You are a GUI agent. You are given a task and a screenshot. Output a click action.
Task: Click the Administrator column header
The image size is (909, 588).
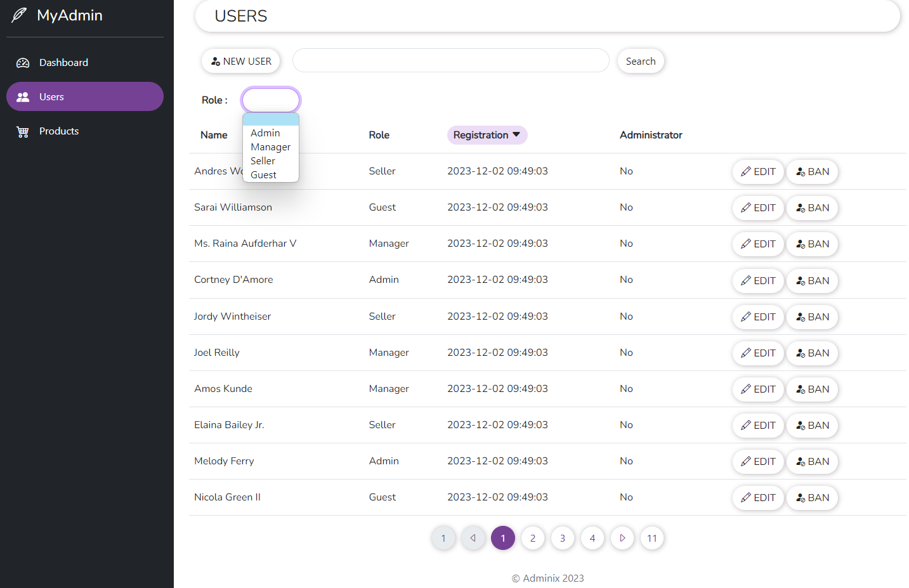coord(651,135)
